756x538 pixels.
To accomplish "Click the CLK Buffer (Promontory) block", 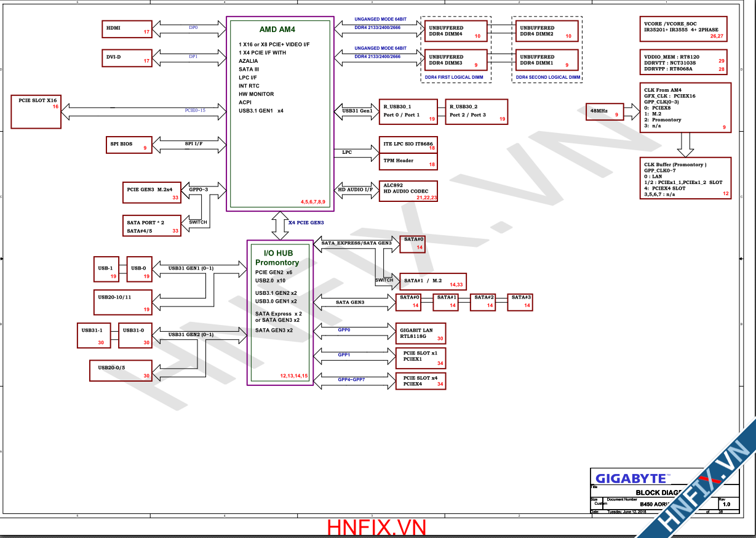I will (685, 178).
